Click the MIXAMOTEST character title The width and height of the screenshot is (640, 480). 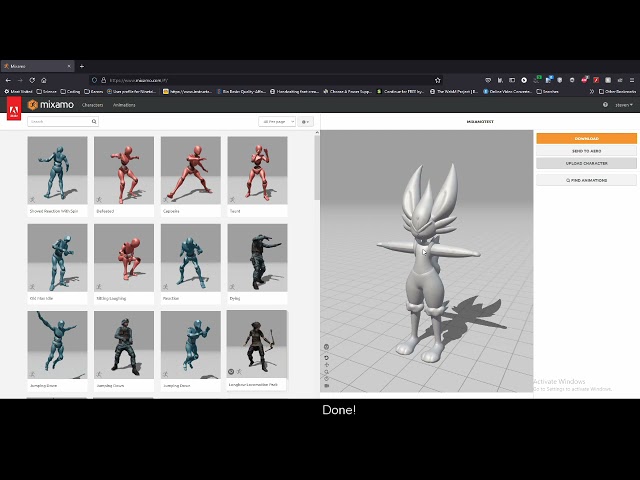480,122
